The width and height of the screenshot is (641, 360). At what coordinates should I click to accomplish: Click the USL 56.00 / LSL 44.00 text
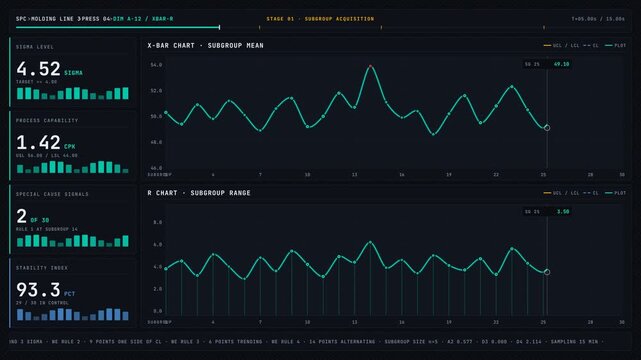pyautogui.click(x=47, y=156)
